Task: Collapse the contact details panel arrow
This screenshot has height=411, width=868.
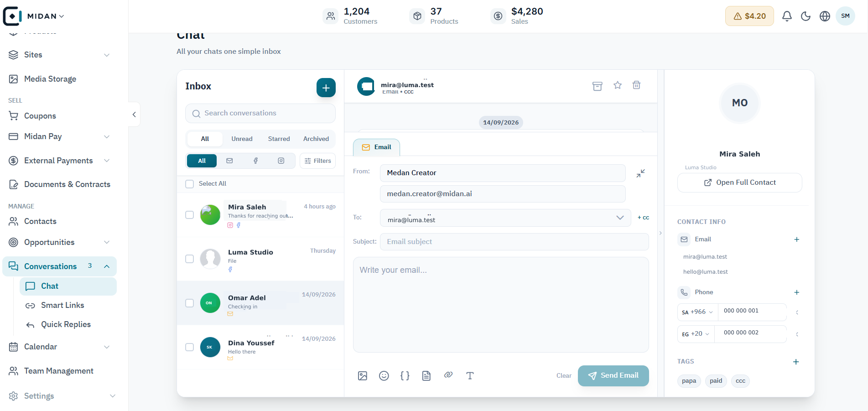Action: (660, 233)
